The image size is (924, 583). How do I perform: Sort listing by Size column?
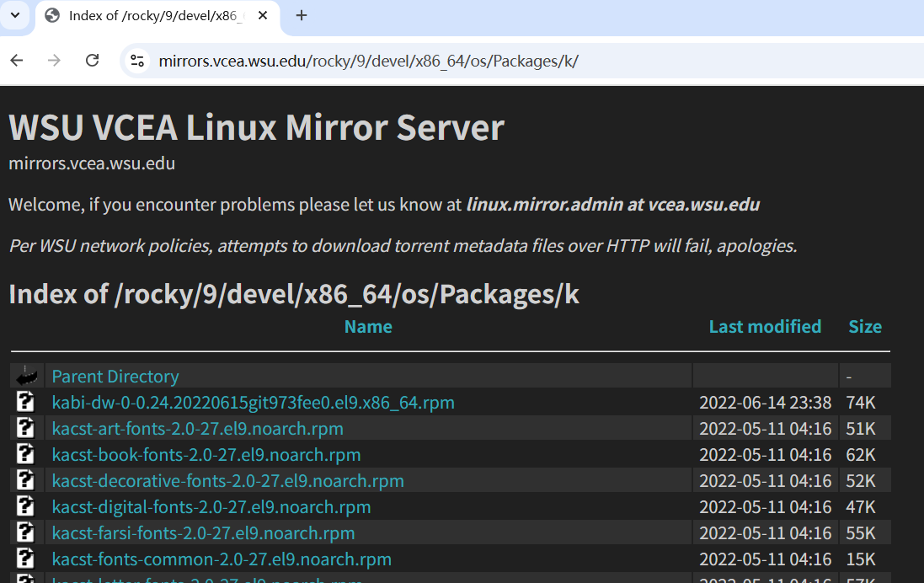pyautogui.click(x=865, y=327)
